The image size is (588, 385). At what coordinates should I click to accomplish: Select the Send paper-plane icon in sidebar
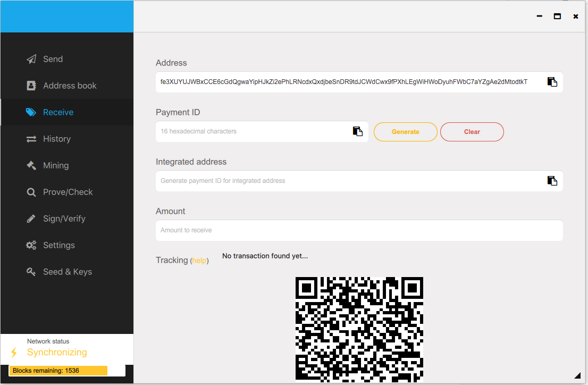pos(32,59)
